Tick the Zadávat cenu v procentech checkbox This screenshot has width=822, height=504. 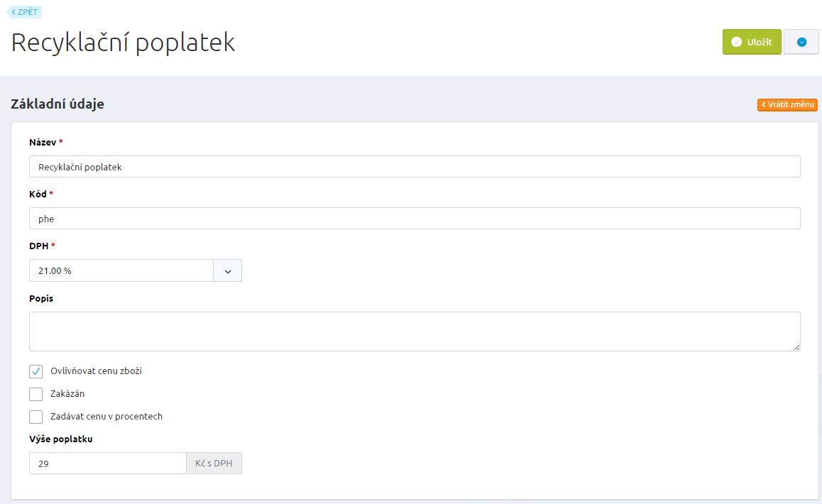tap(36, 417)
